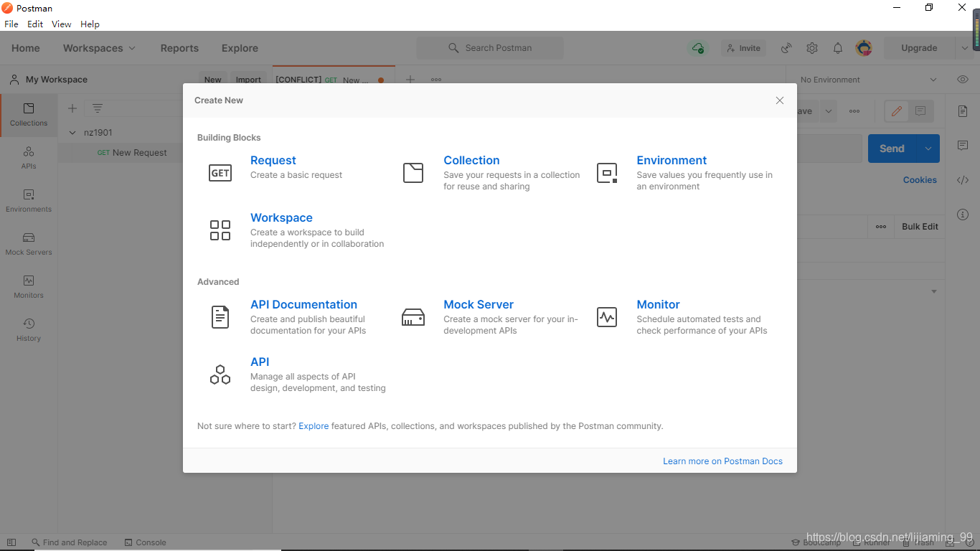Expand the Workspaces dropdown

(x=132, y=48)
